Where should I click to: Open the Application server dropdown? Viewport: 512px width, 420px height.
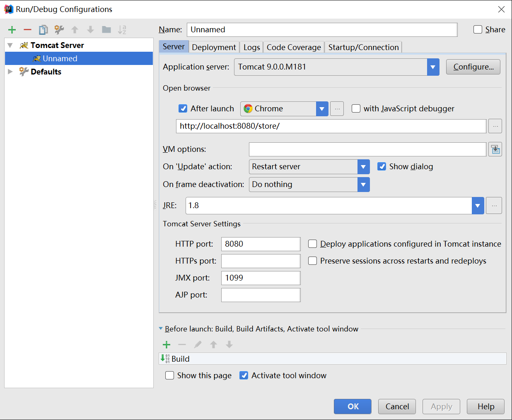[x=433, y=67]
